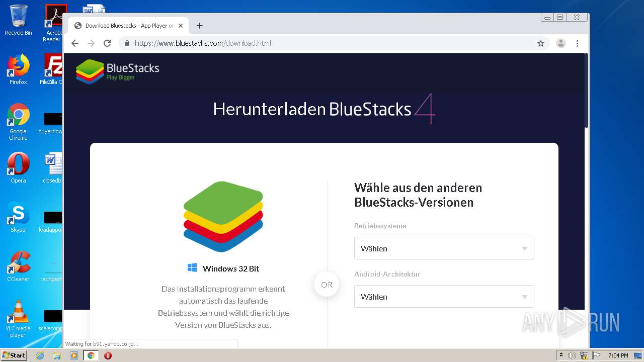644x362 pixels.
Task: Open Opera desktop shortcut
Action: [x=18, y=168]
